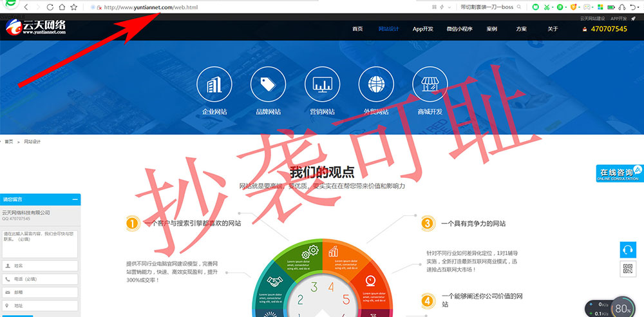Click the 邮箱 email input field
The height and width of the screenshot is (317, 644).
(x=40, y=293)
